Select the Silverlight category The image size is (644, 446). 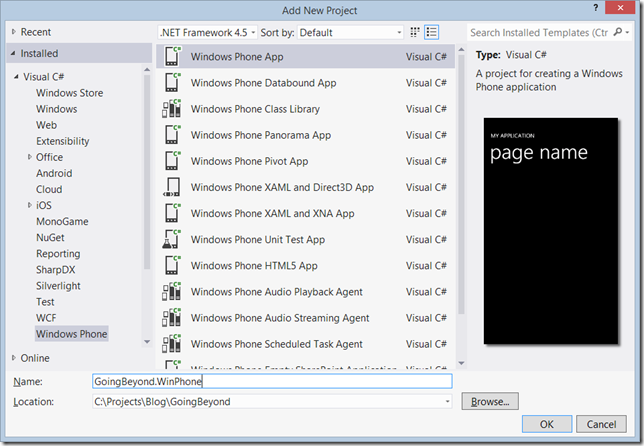coord(58,285)
